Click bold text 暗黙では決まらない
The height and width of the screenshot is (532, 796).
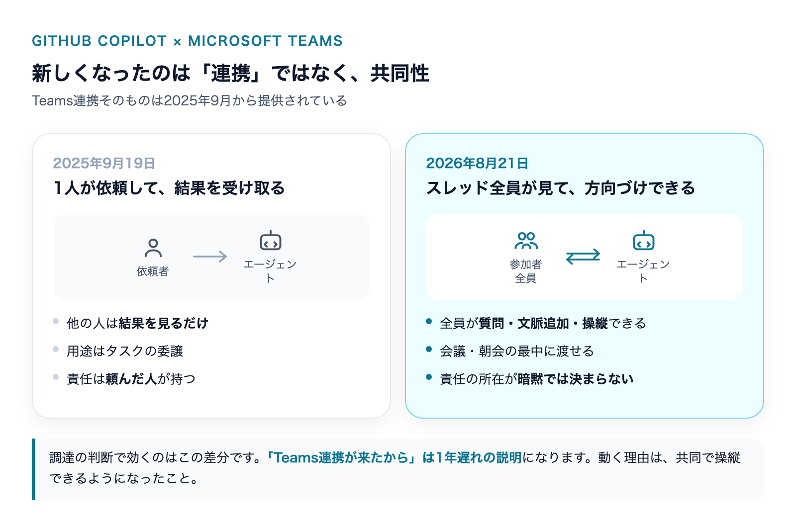click(576, 379)
